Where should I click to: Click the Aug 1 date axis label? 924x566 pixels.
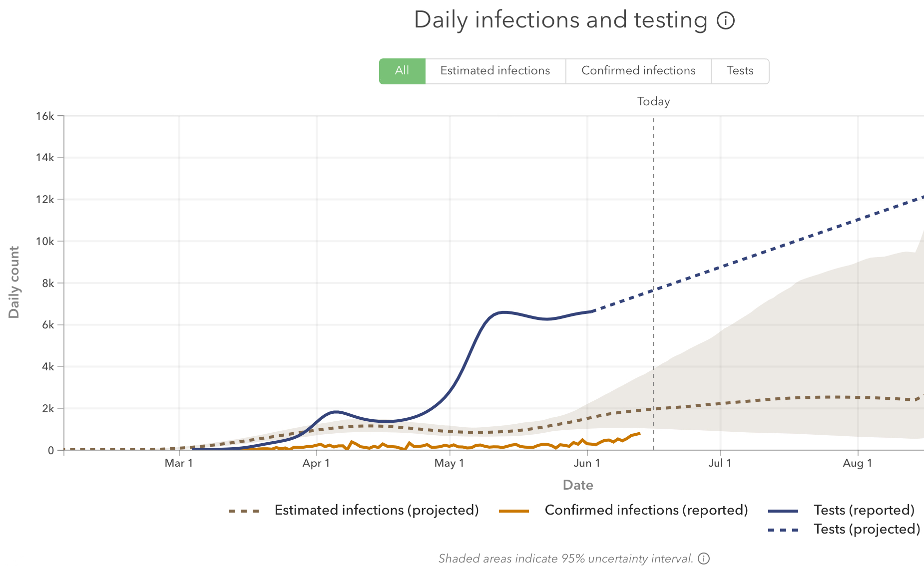[x=858, y=463]
